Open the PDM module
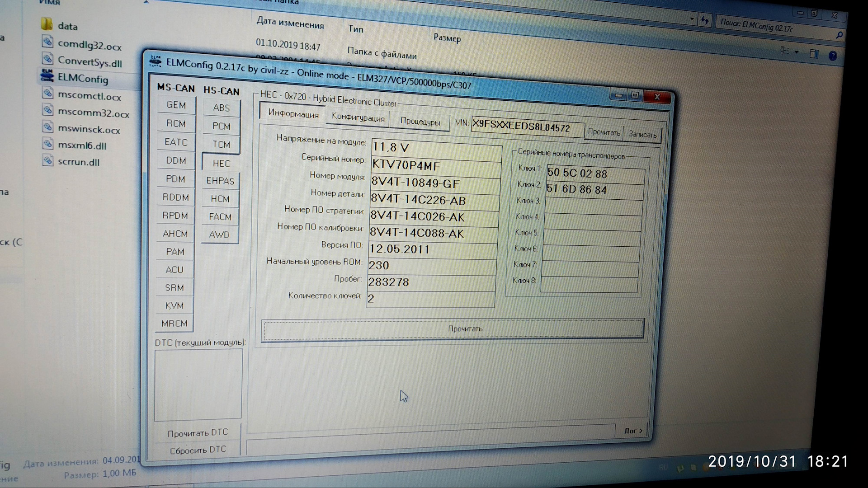The image size is (868, 488). [x=175, y=179]
